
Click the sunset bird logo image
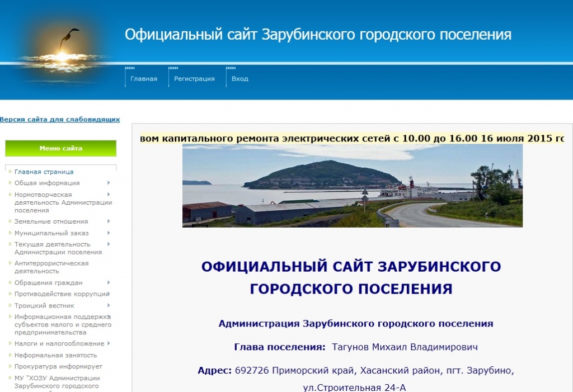[60, 50]
